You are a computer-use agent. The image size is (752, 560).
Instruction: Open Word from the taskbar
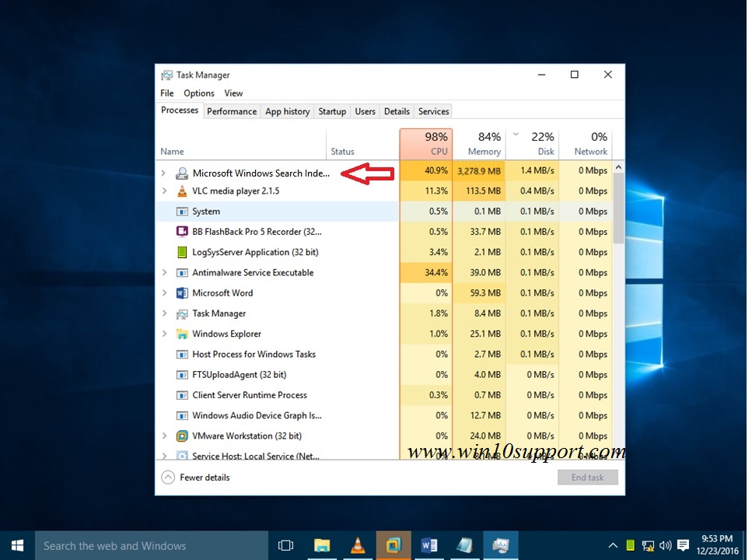point(429,545)
